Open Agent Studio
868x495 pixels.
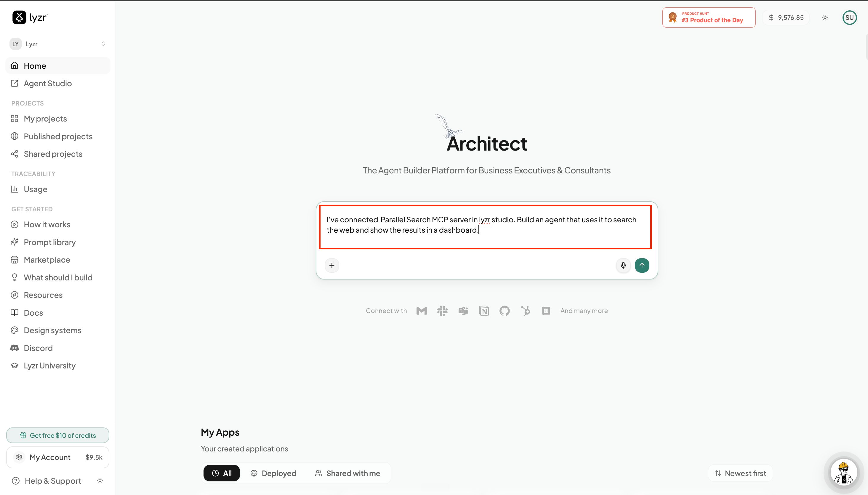(58, 83)
